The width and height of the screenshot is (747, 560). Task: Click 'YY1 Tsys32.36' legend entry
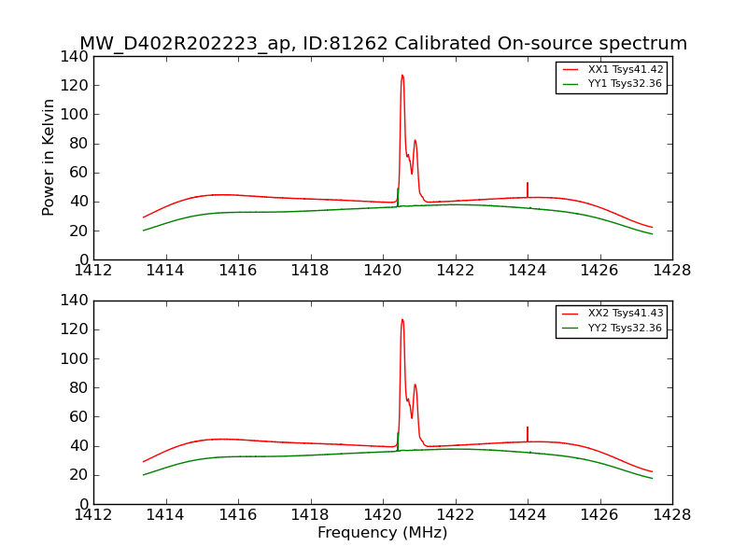625,84
